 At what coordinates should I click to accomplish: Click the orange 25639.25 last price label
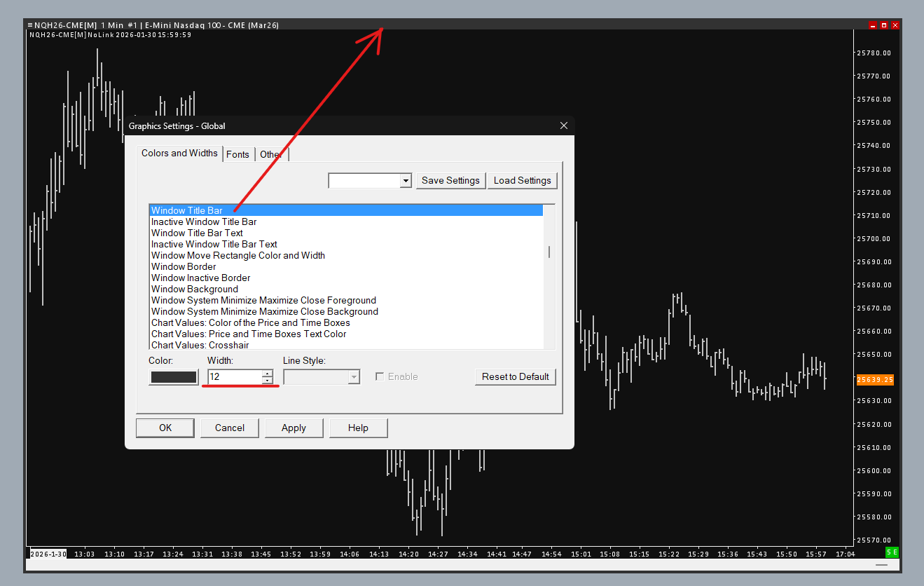click(875, 379)
